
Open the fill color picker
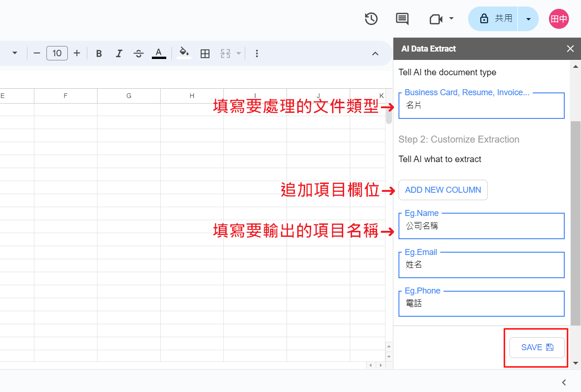pyautogui.click(x=184, y=53)
